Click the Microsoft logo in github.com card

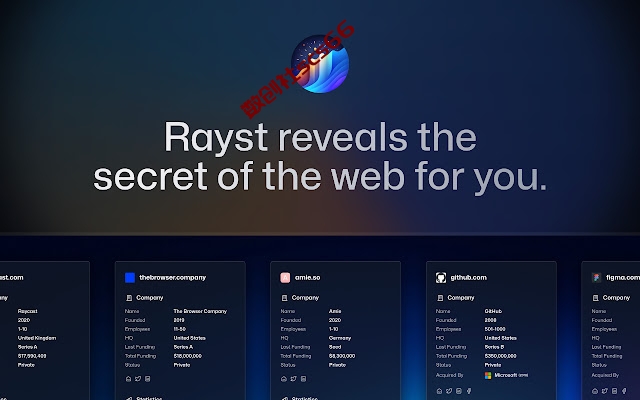click(488, 376)
